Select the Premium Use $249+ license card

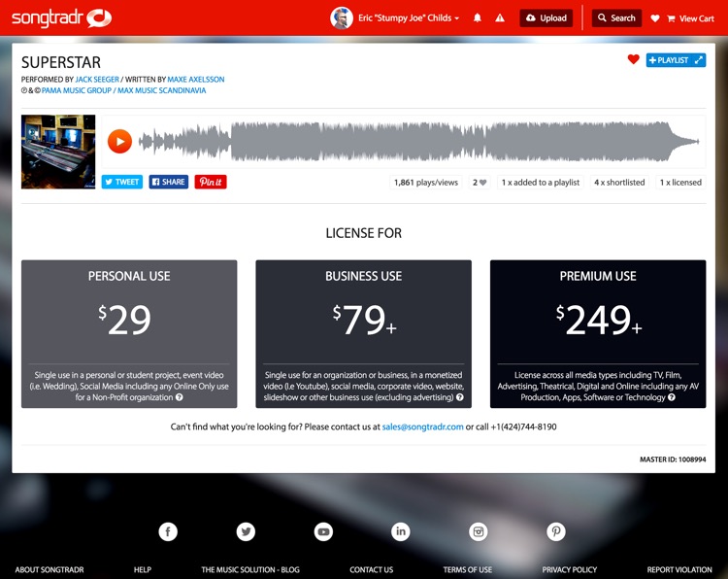click(598, 333)
